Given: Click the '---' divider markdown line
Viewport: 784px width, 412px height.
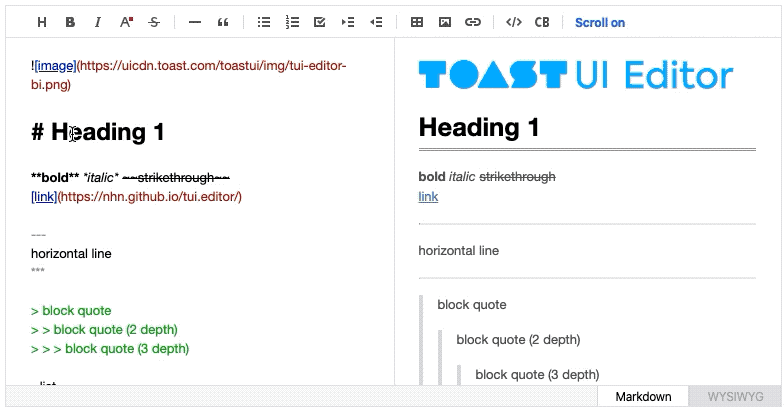Looking at the screenshot, I should 38,234.
